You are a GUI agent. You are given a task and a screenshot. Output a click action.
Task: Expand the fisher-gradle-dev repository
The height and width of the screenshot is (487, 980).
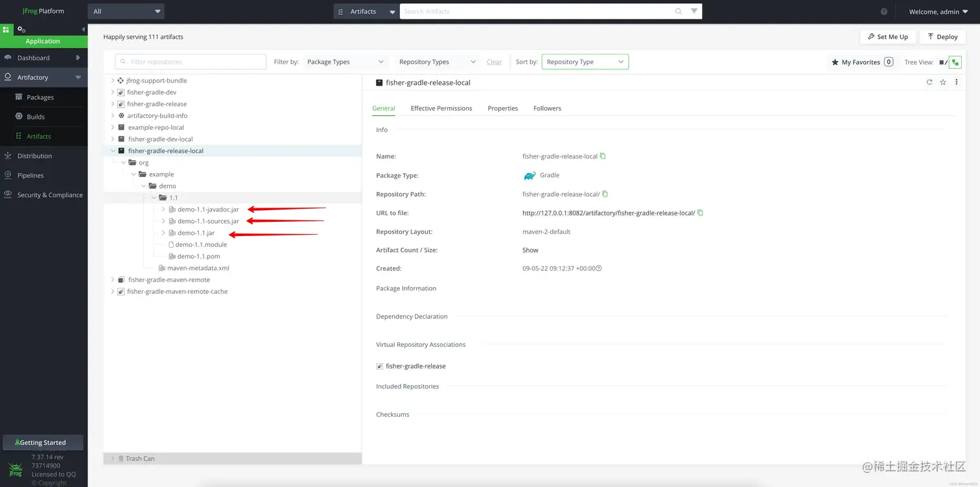[113, 92]
